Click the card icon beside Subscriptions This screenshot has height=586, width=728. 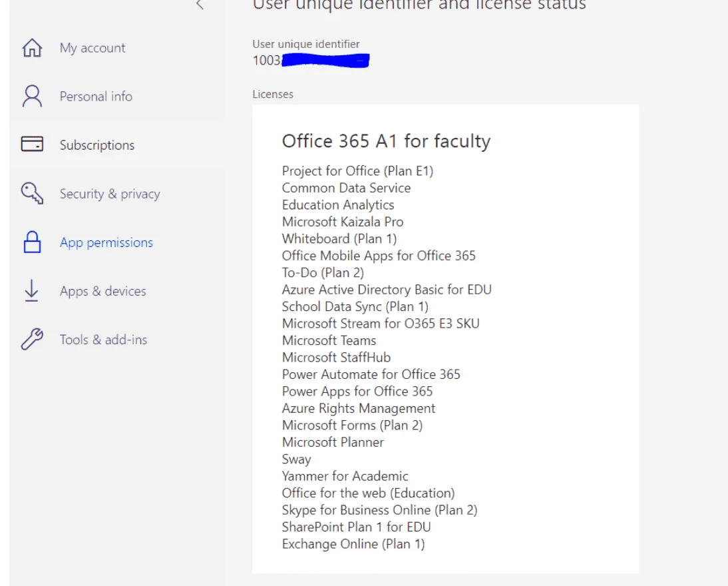click(32, 144)
